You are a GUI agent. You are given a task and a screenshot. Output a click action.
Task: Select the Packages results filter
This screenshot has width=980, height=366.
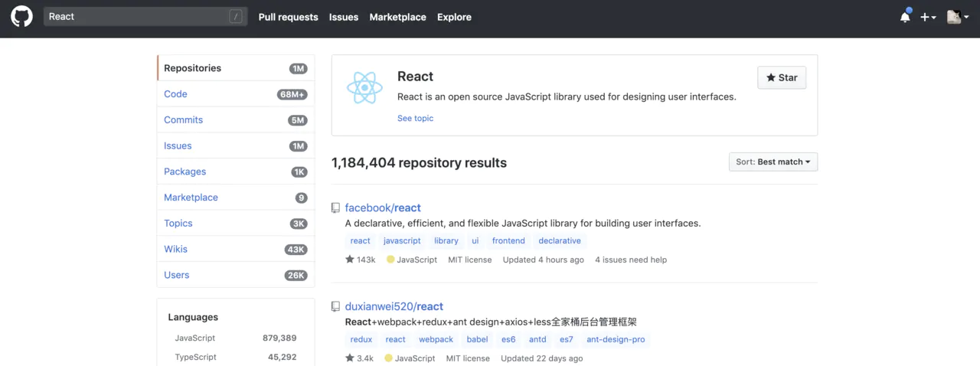click(x=236, y=172)
